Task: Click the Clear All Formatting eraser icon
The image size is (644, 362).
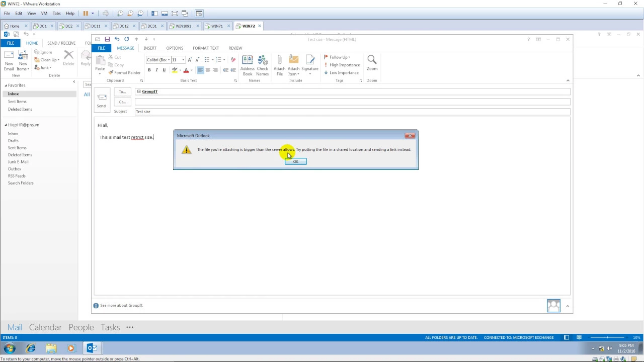Action: [233, 60]
